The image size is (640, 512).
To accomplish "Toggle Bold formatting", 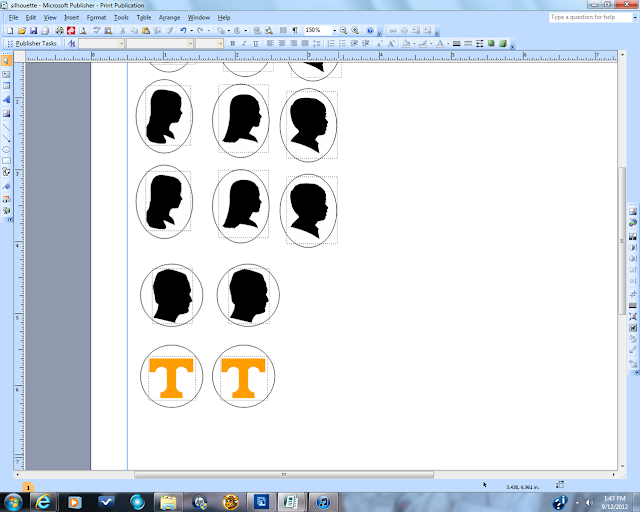I will 233,44.
